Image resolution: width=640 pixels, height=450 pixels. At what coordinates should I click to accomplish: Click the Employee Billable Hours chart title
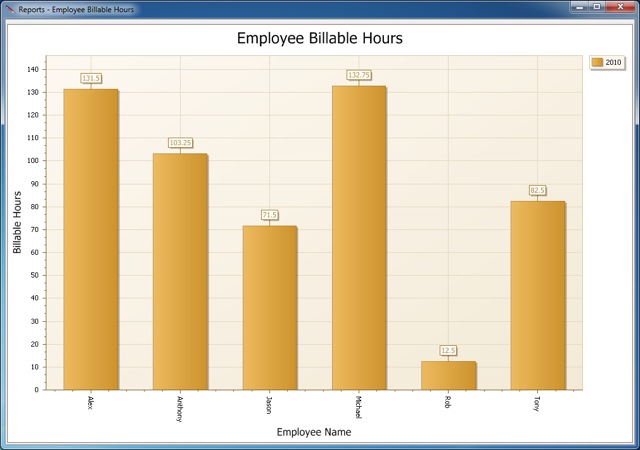pos(320,38)
